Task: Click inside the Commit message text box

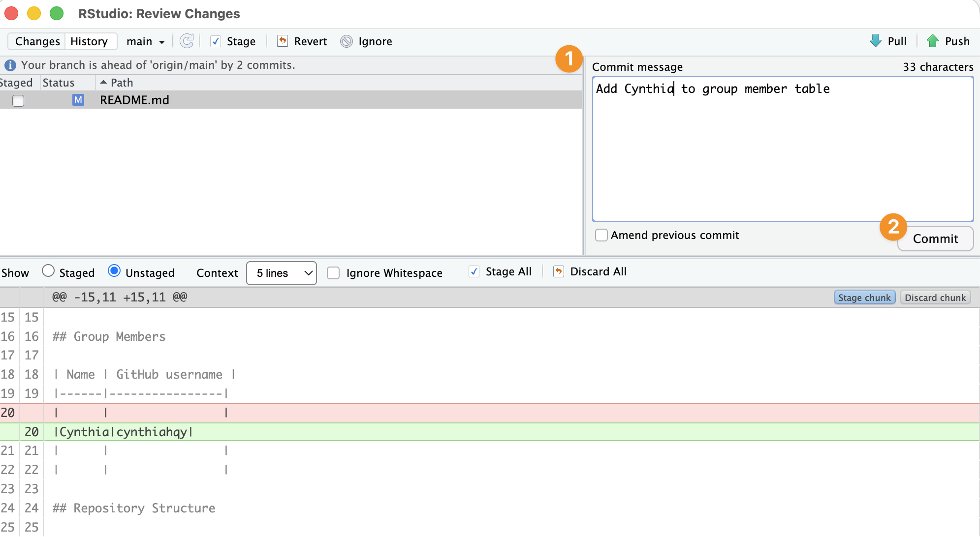Action: tap(783, 149)
